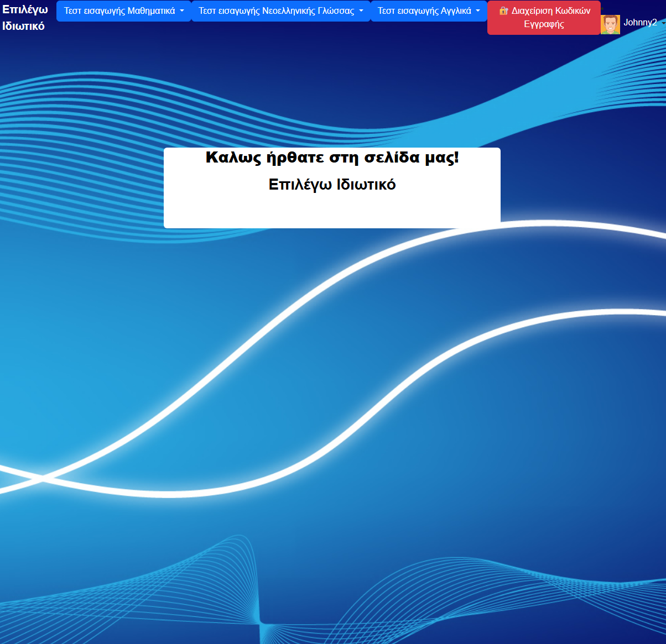
Task: Click the word Αγγλικά in the third navbar button
Action: [x=456, y=11]
